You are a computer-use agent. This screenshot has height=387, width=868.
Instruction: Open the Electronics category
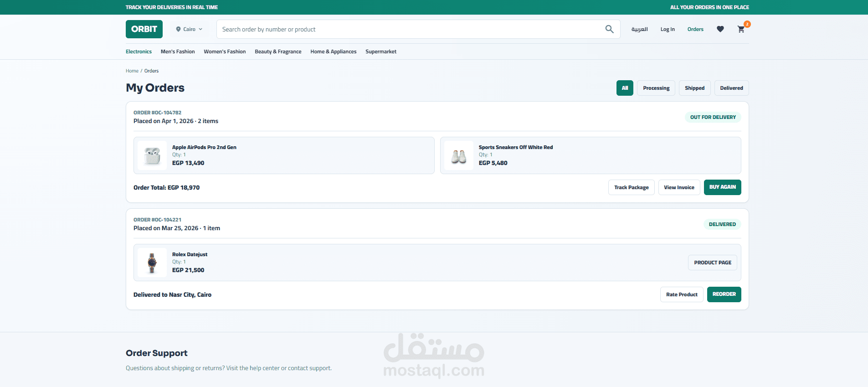139,52
